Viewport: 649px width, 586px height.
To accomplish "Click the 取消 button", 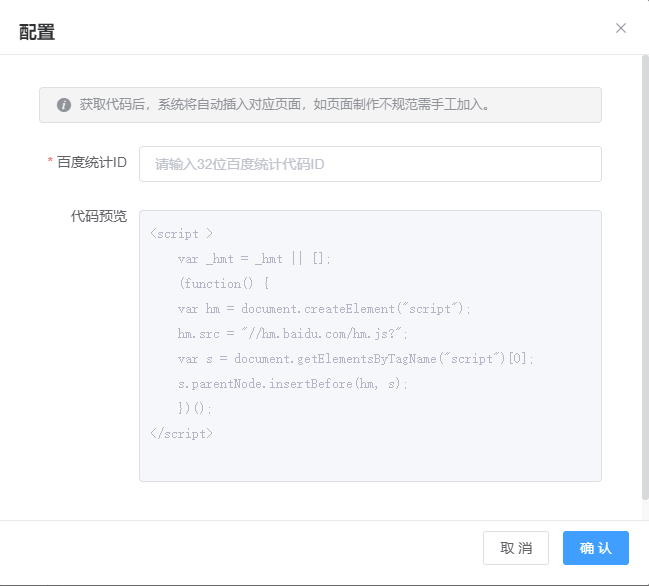I will (x=516, y=548).
